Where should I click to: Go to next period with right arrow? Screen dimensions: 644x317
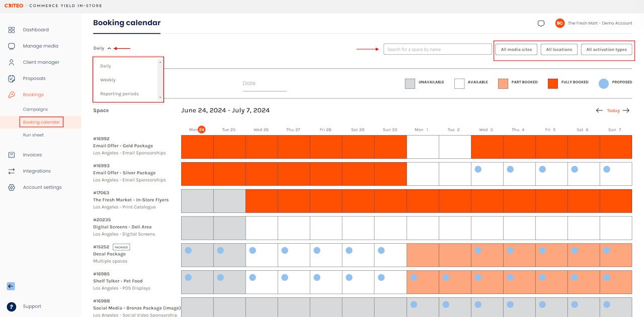click(626, 111)
